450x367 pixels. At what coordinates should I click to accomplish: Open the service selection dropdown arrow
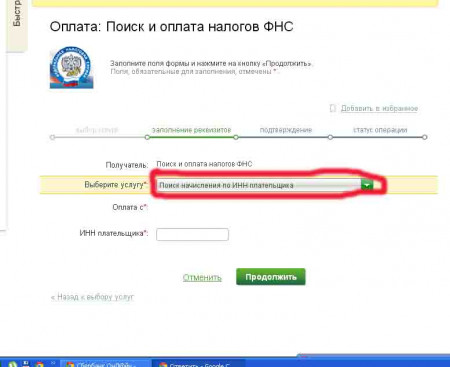pyautogui.click(x=367, y=185)
